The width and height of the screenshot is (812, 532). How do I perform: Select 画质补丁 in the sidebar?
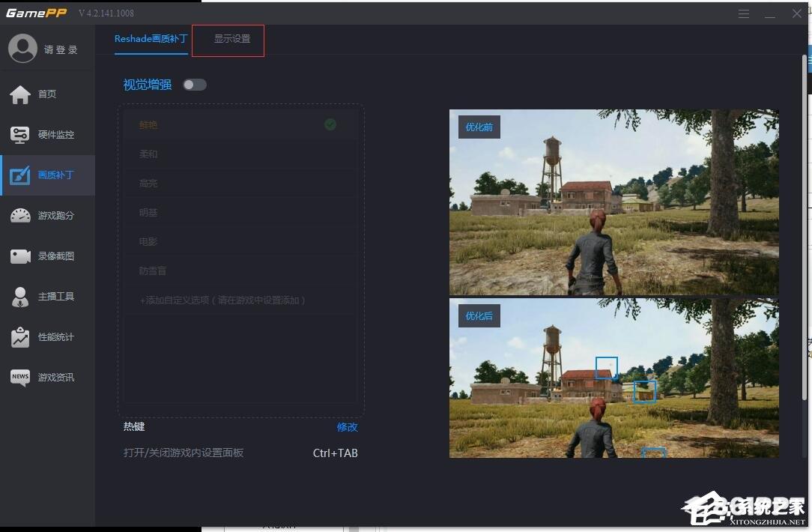pyautogui.click(x=47, y=175)
